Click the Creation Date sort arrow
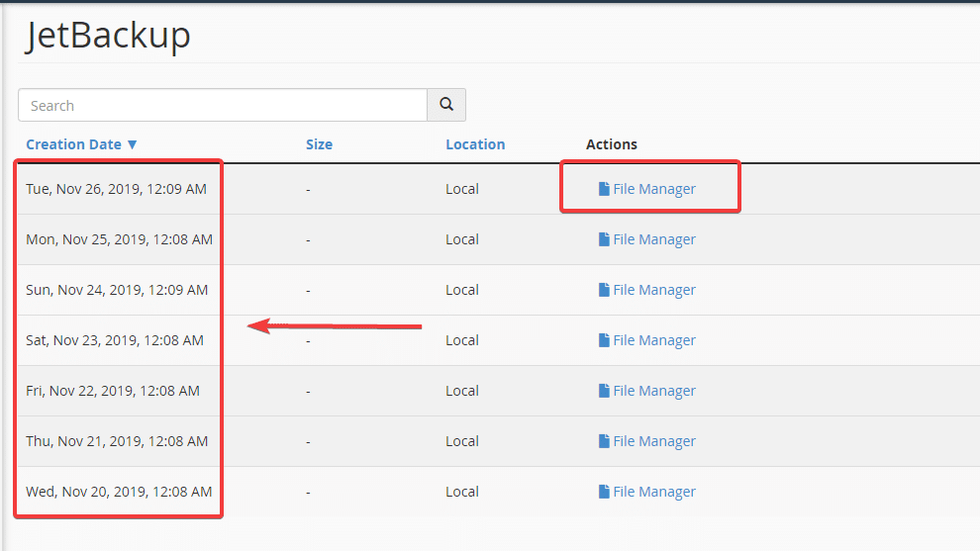Viewport: 980px width, 551px height. 132,144
